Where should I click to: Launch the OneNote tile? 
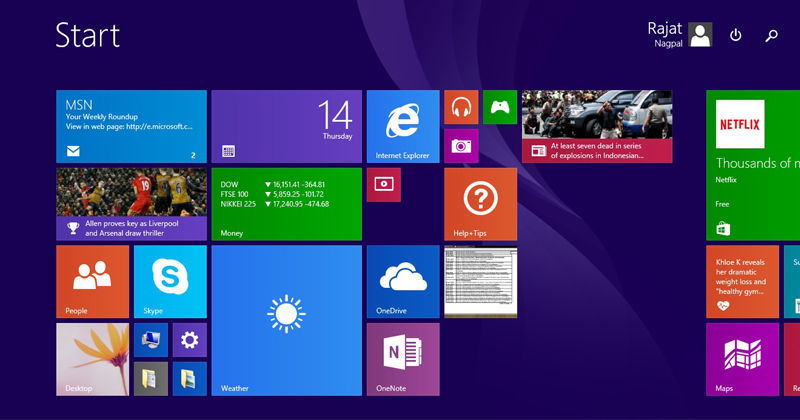(x=403, y=359)
